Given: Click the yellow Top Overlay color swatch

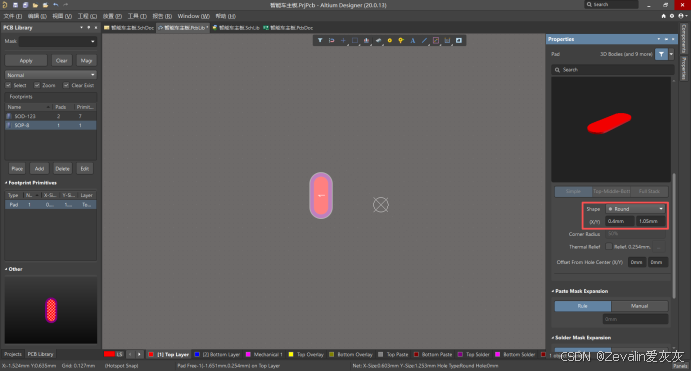Looking at the screenshot, I should click(x=291, y=354).
